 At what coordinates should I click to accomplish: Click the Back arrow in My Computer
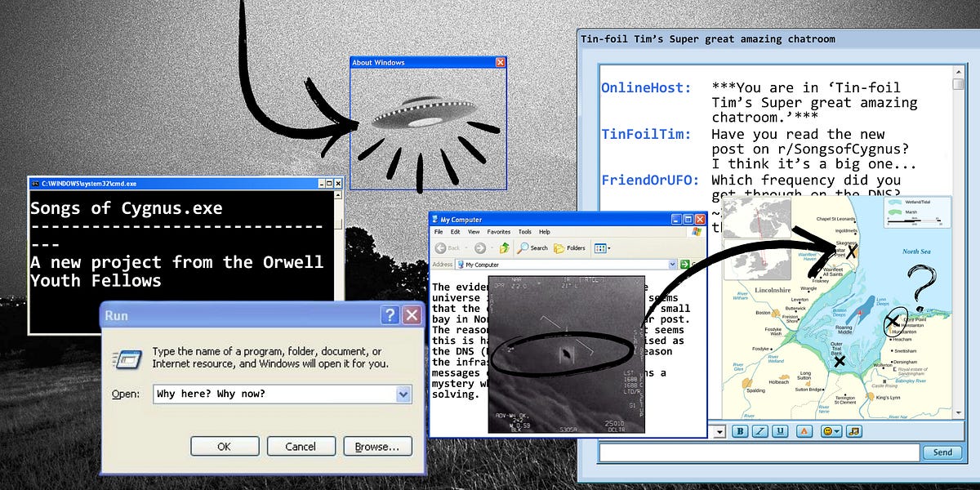pyautogui.click(x=440, y=248)
